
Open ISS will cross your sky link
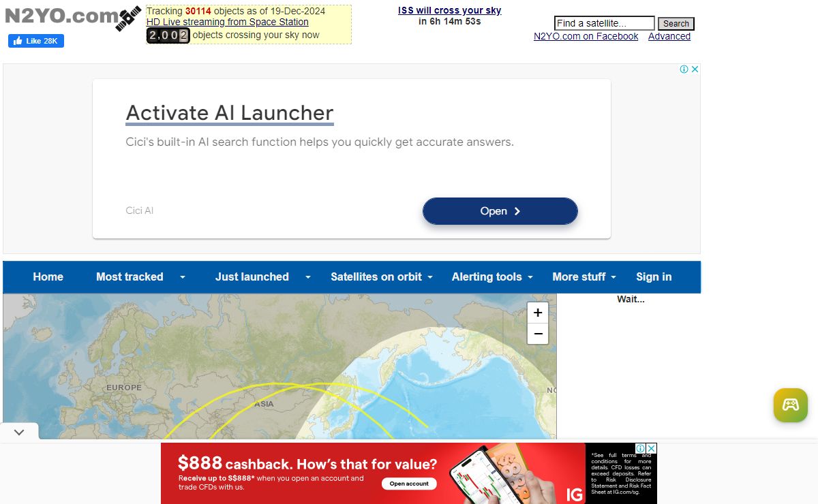click(449, 10)
